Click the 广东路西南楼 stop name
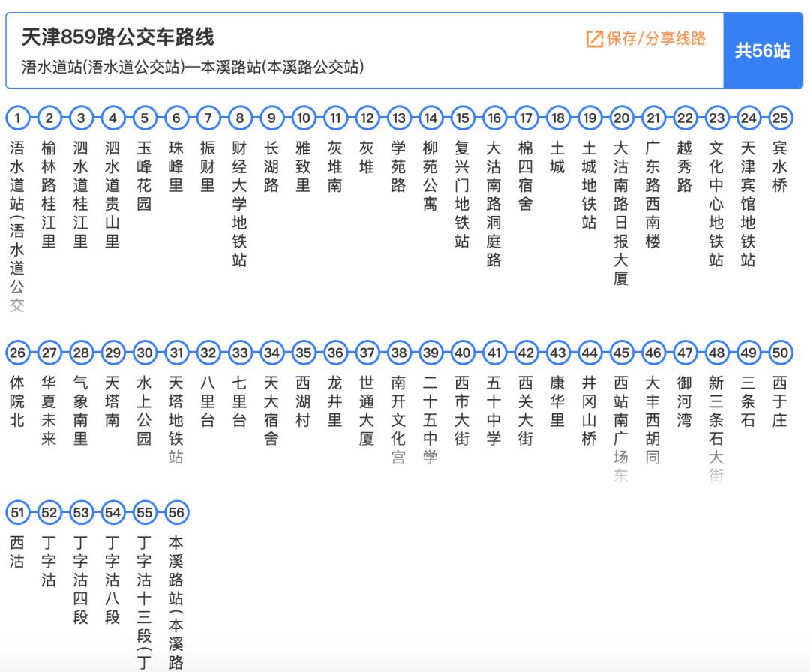 653,194
